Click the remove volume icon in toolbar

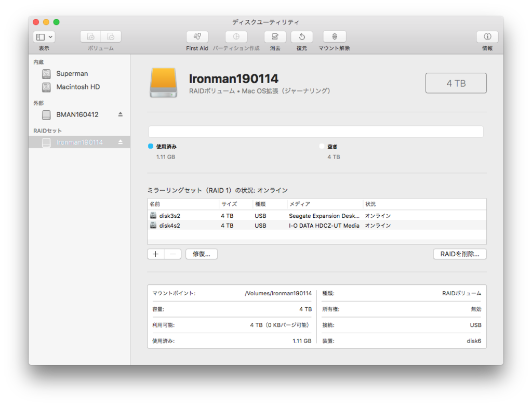tap(111, 36)
